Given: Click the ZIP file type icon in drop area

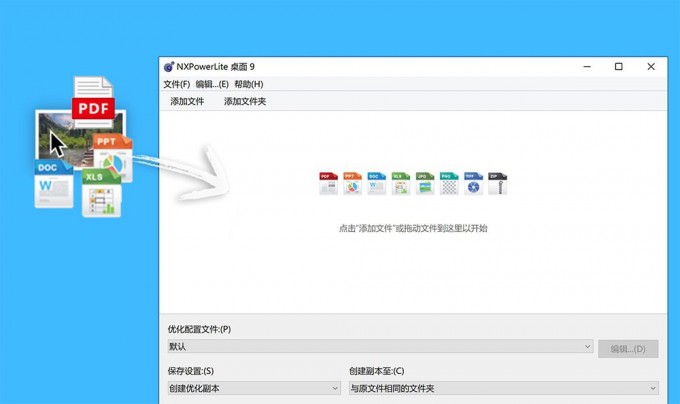Looking at the screenshot, I should (x=497, y=183).
